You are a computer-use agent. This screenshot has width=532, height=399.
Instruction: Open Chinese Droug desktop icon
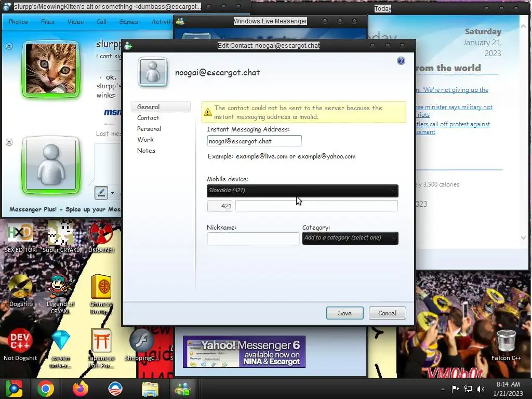click(x=101, y=294)
